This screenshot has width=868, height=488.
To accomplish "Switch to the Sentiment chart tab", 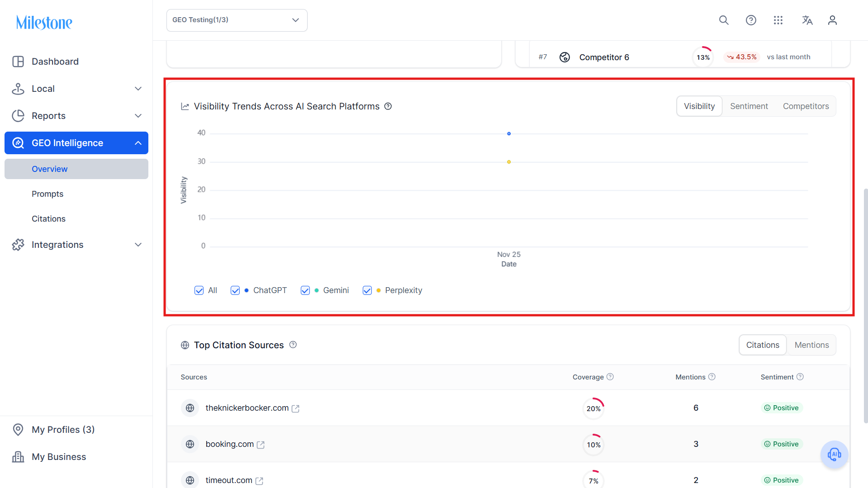I will (x=749, y=106).
